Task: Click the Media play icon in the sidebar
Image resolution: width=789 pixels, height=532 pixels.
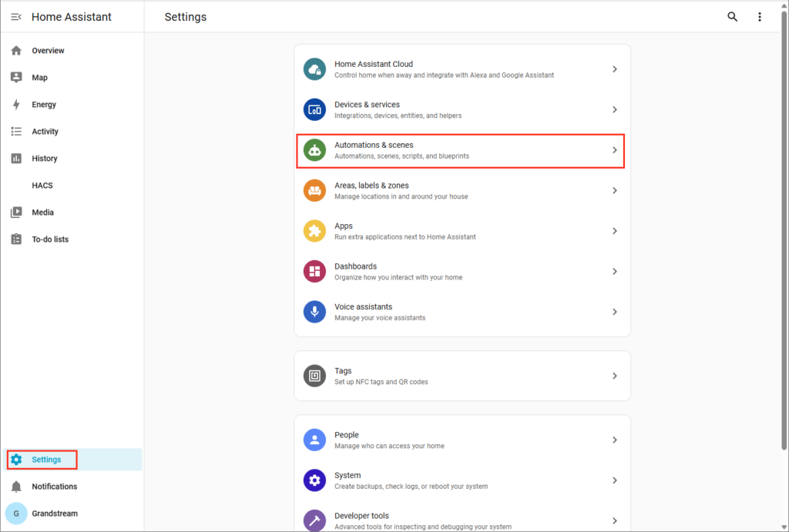Action: [x=16, y=212]
